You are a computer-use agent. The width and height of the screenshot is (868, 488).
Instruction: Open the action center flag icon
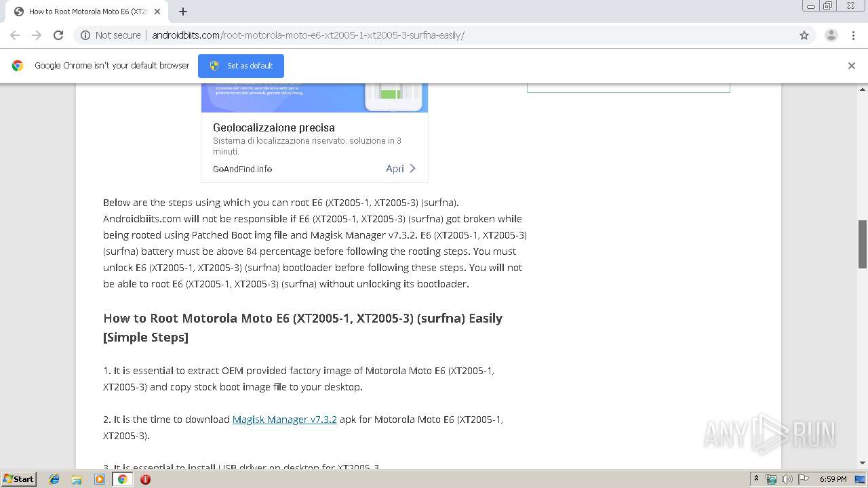(x=803, y=479)
